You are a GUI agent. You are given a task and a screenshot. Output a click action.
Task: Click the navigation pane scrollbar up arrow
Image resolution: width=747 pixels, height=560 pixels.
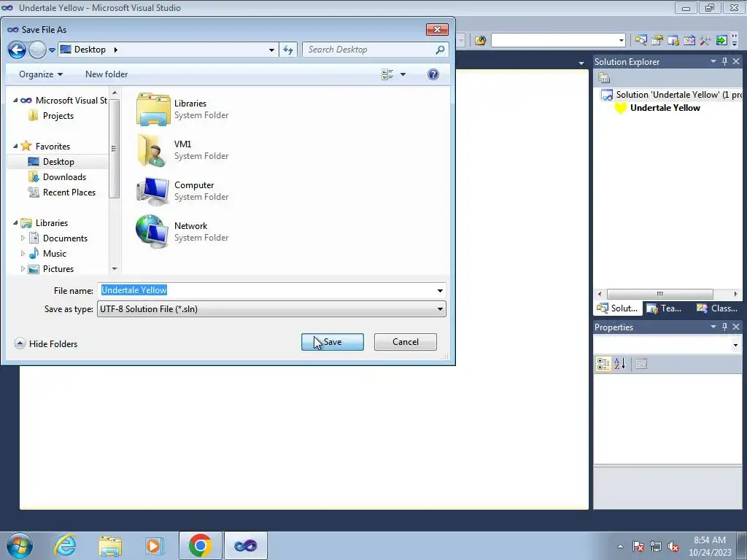[x=115, y=93]
